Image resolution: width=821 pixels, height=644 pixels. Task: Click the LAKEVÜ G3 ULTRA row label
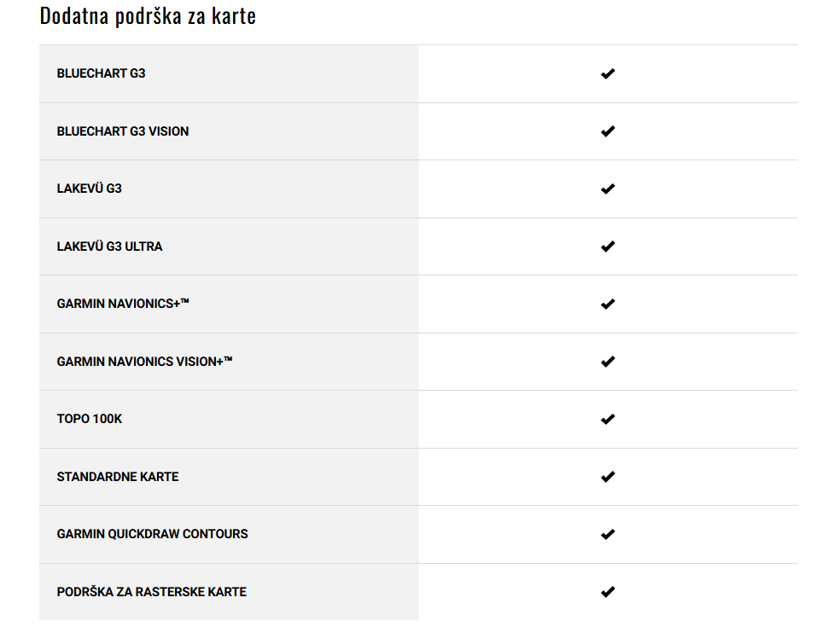point(109,247)
